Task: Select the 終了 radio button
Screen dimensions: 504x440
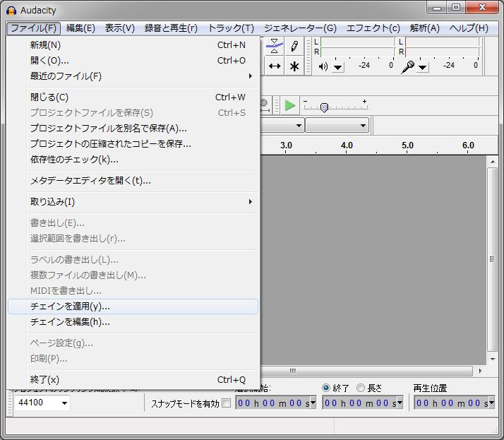Action: point(326,388)
